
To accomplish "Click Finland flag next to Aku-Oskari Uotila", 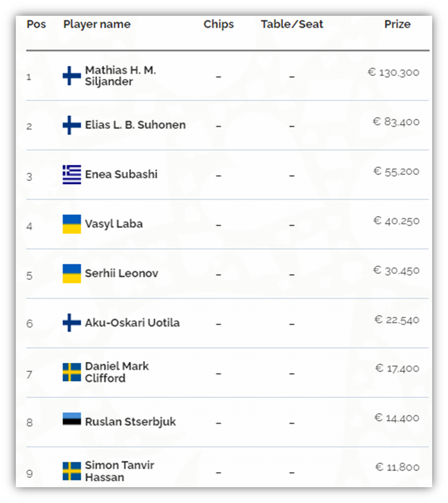I will (72, 323).
